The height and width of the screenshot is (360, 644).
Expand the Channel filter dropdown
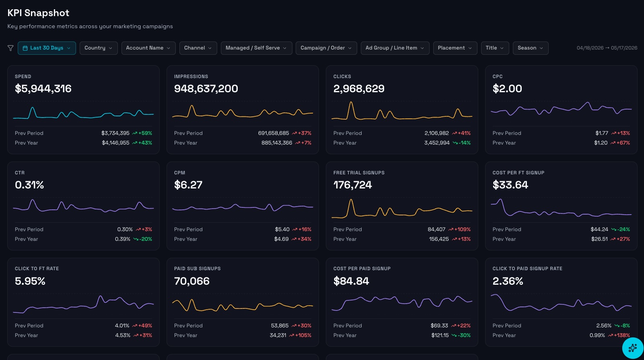[x=198, y=48]
